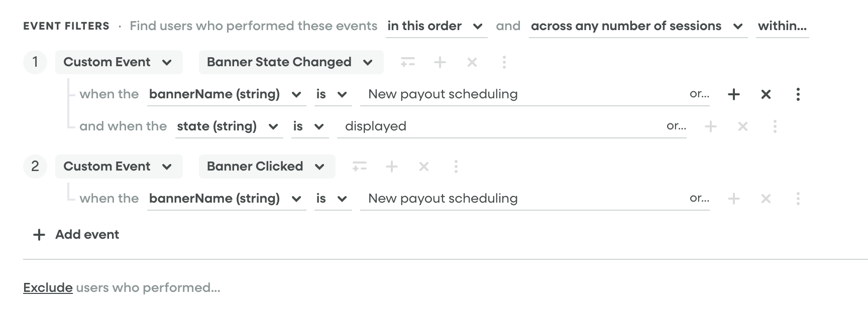The height and width of the screenshot is (320, 868).
Task: Add condition via plus on first bannerName row
Action: point(734,94)
